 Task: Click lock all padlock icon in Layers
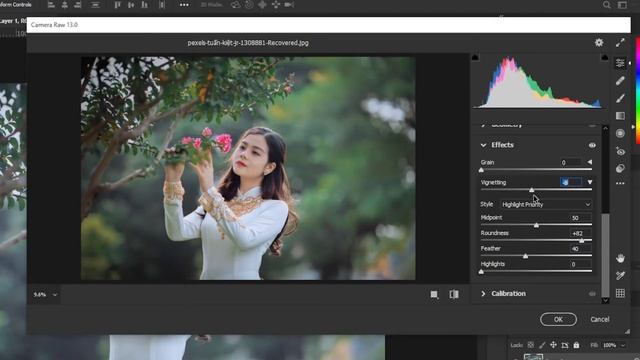coord(576,345)
